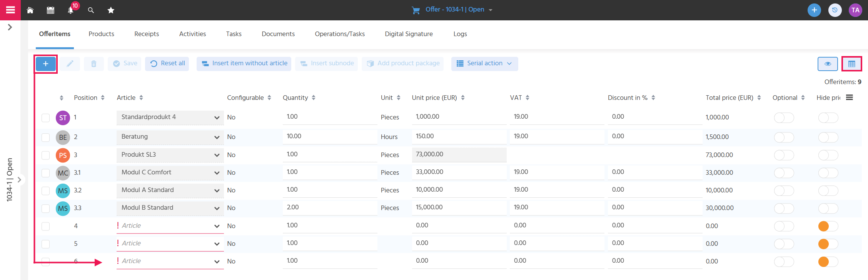Click the Save button
The image size is (868, 280).
click(125, 64)
